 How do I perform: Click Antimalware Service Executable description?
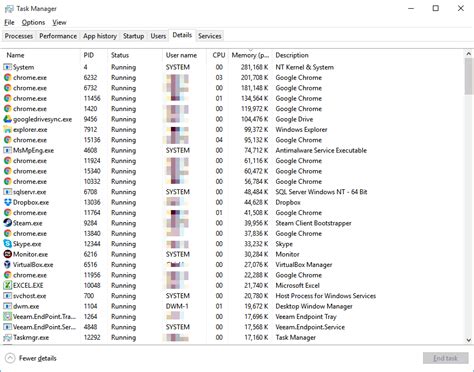321,150
